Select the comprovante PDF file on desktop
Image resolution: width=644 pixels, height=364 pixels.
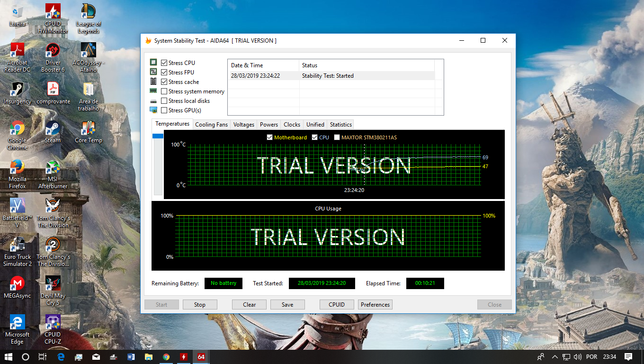(x=53, y=93)
